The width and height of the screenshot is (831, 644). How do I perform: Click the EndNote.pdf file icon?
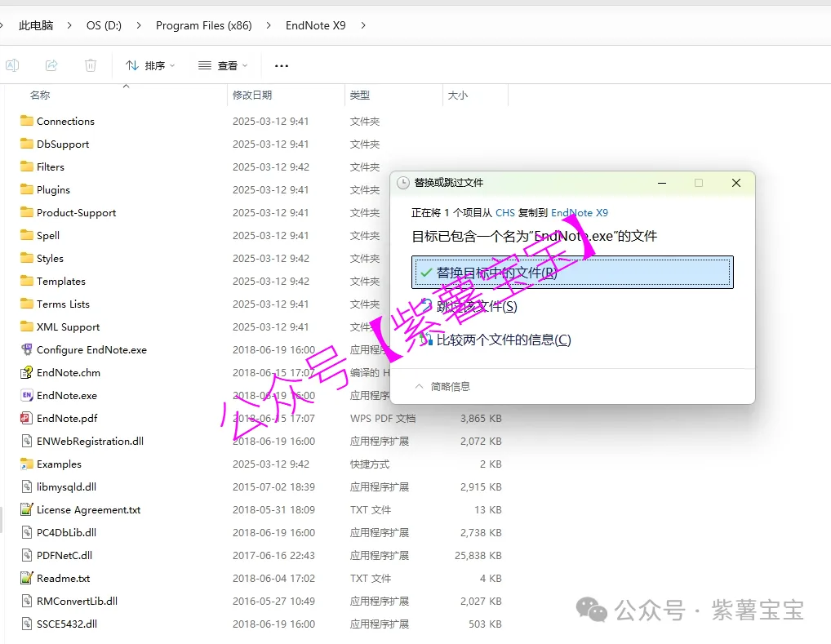tap(26, 418)
